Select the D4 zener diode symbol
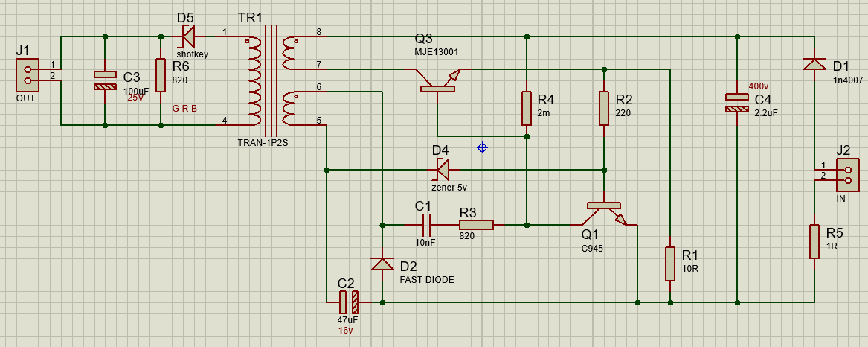Viewport: 868px width, 347px height. click(443, 170)
